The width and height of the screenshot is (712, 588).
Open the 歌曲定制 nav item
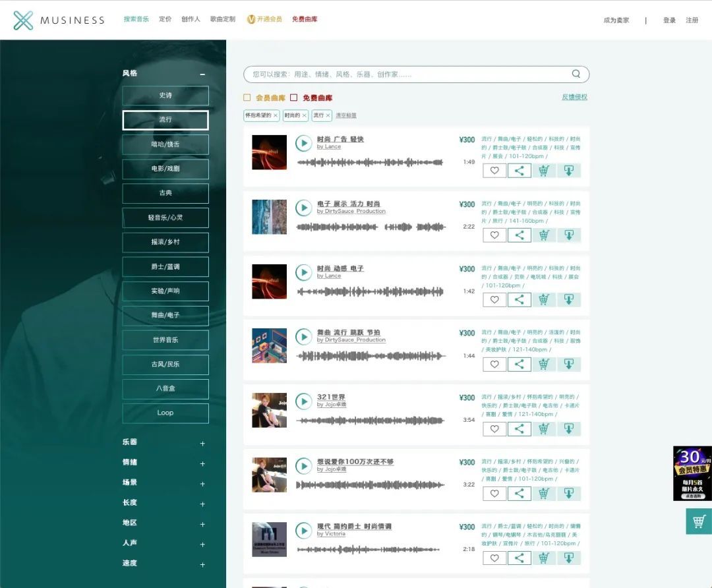[223, 19]
